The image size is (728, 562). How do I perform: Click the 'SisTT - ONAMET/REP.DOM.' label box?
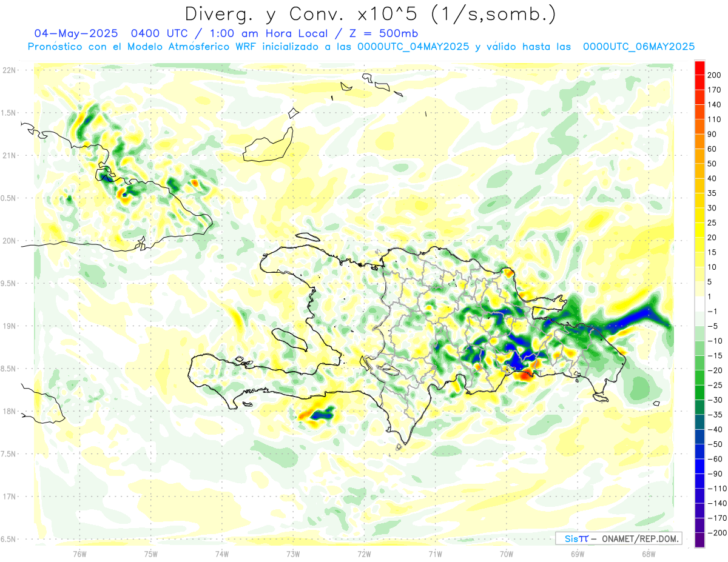pos(618,538)
